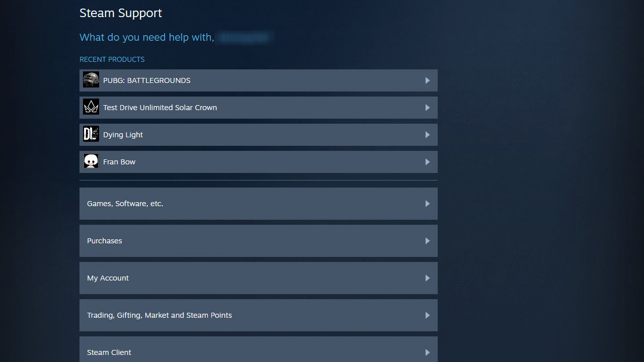Click the PUBG: BATTLEGROUNDS helmet icon
Screen dimensions: 644x362
coord(91,80)
